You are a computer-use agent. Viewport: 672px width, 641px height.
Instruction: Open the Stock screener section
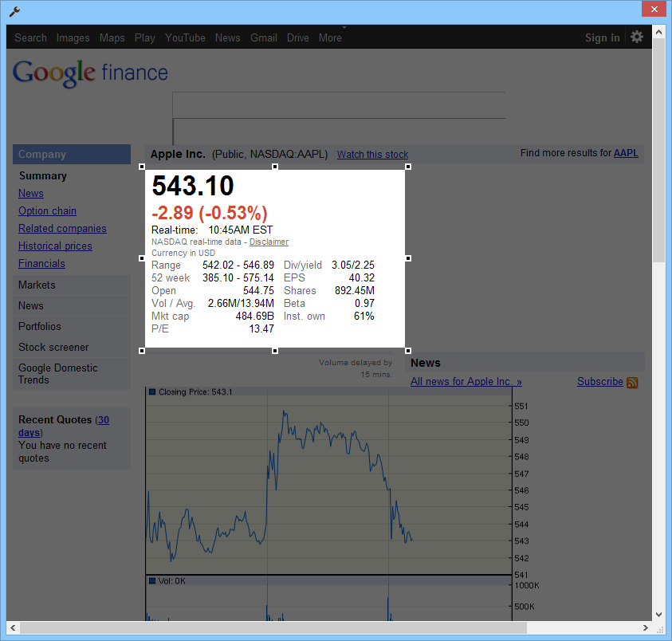(72, 348)
